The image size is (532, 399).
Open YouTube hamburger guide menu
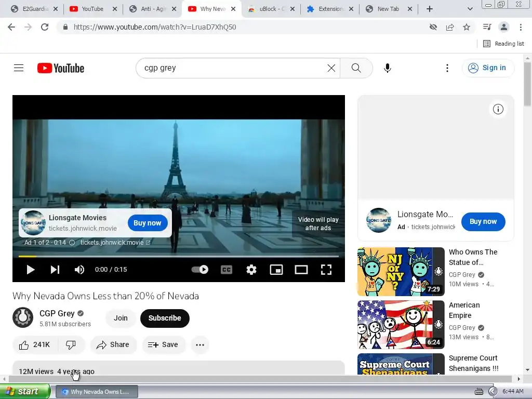click(19, 68)
